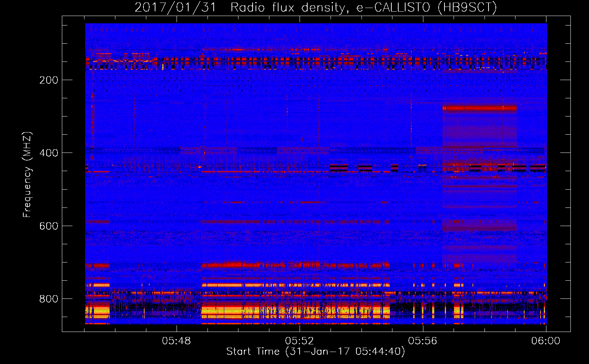589x364 pixels.
Task: Click the plot title "2017/01/31 Radio flux density, e-CALLISTO (HB9SCT)"
Action: 316,7
